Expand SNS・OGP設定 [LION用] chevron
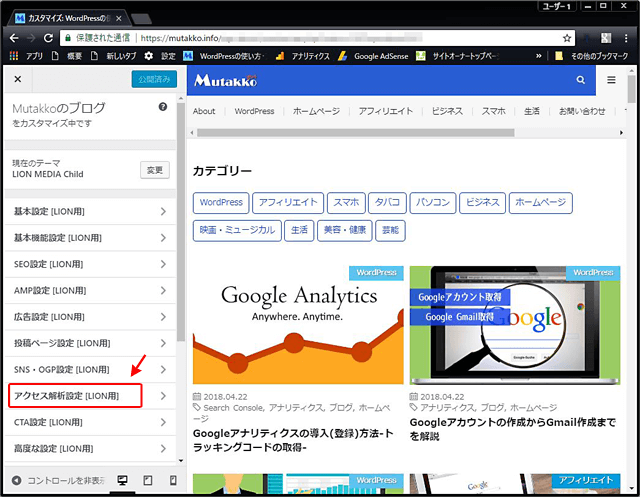 163,369
